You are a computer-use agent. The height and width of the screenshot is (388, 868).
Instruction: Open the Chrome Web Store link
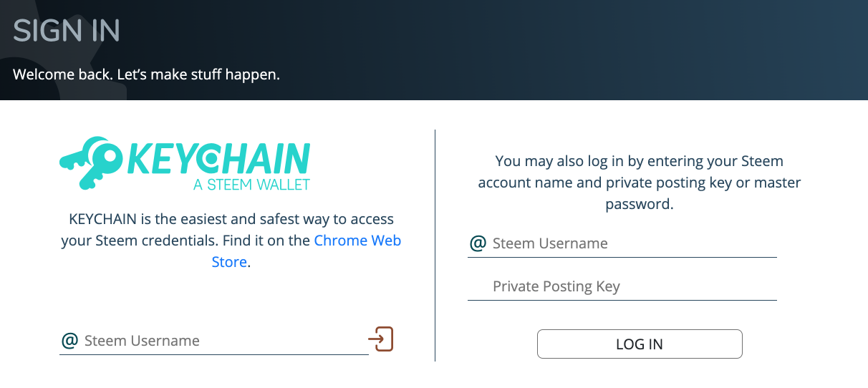(x=357, y=241)
